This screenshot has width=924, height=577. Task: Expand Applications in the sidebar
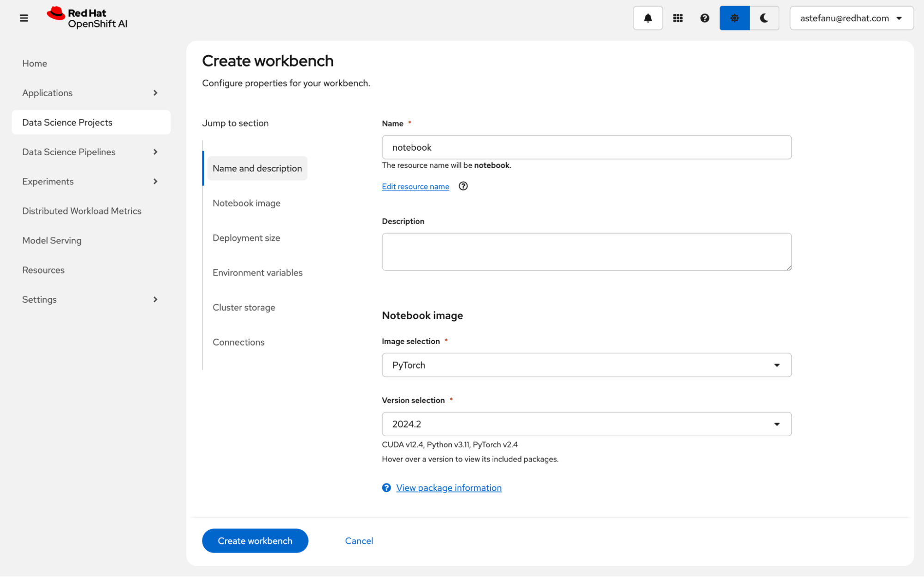[x=90, y=93]
